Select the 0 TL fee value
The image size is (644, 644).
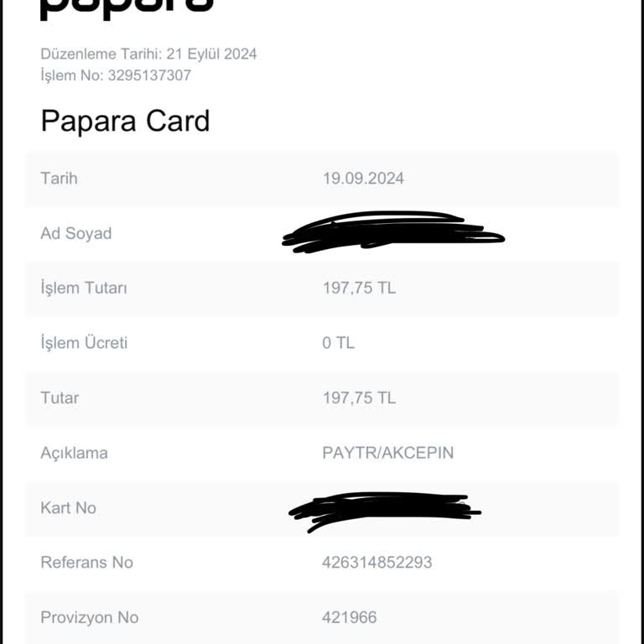(338, 343)
